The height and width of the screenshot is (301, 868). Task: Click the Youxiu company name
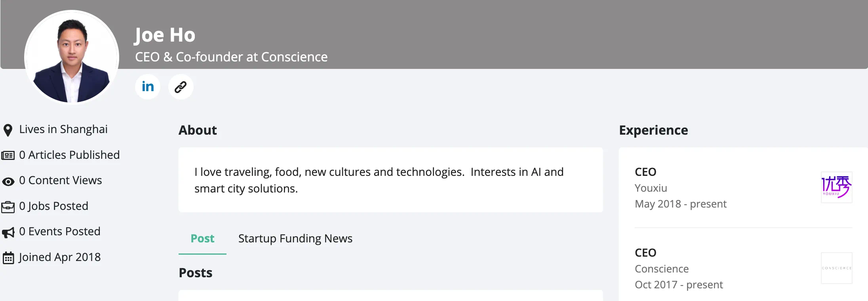(x=651, y=188)
